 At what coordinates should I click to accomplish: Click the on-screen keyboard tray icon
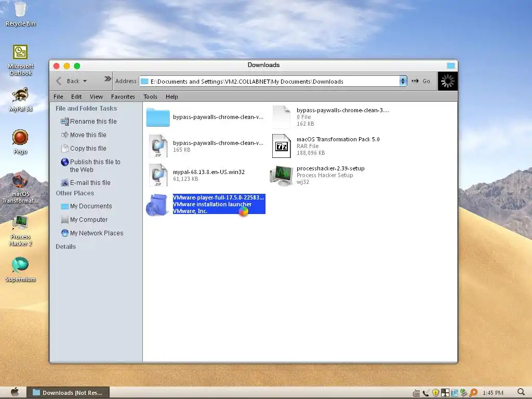pos(416,393)
